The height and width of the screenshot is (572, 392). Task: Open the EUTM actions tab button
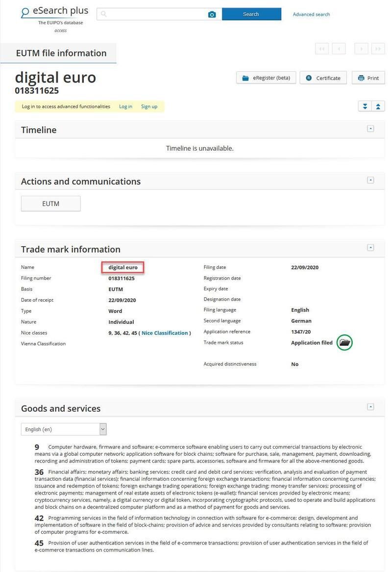pos(50,204)
